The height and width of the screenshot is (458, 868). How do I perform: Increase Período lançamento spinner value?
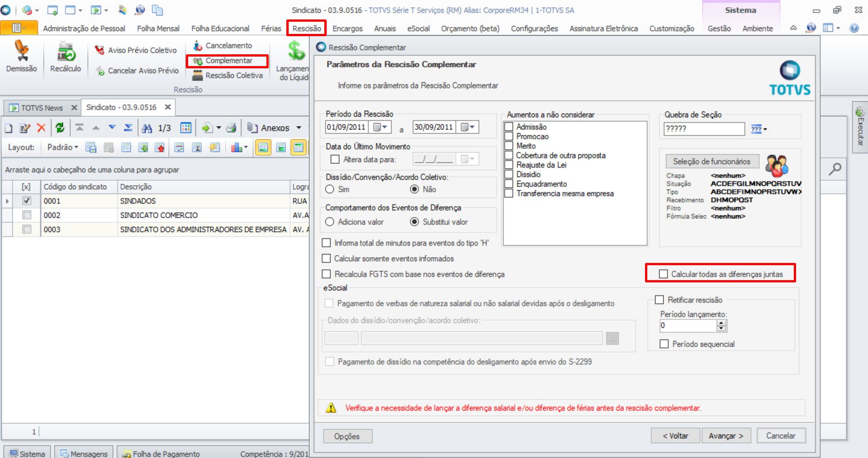[721, 323]
